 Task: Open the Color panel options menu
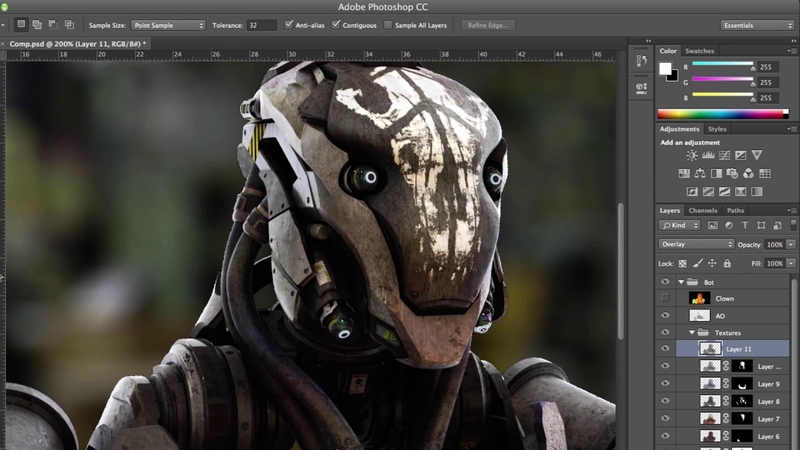tap(791, 51)
